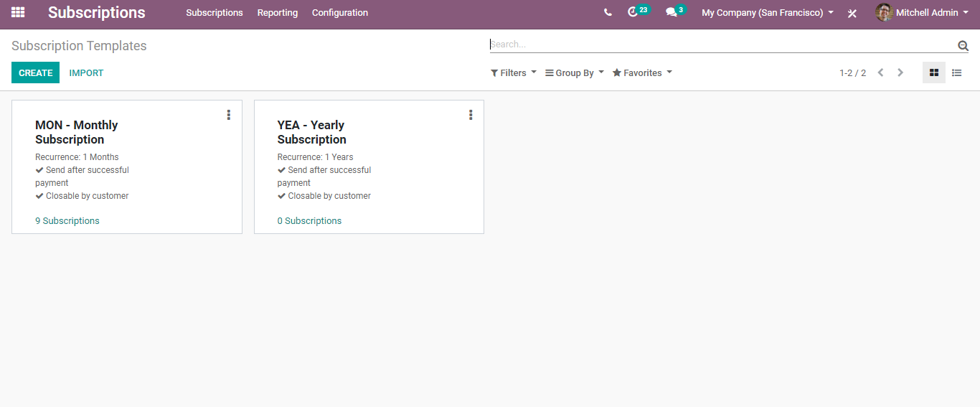The width and height of the screenshot is (980, 407).
Task: Click 'Recurrence: 1 Years' text
Action: pyautogui.click(x=316, y=157)
